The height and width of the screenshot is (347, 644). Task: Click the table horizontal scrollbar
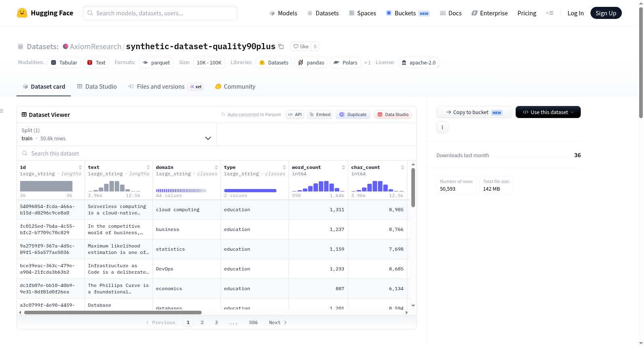[113, 312]
